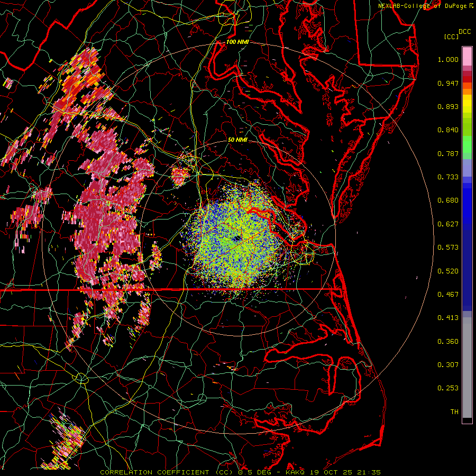
Task: Select the 0.733 scale value
Action: coord(448,177)
